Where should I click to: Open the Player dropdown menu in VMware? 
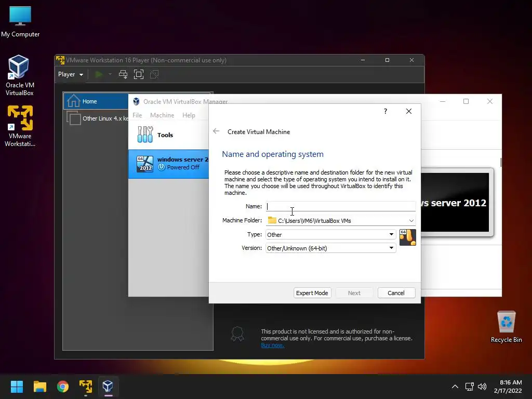point(71,74)
